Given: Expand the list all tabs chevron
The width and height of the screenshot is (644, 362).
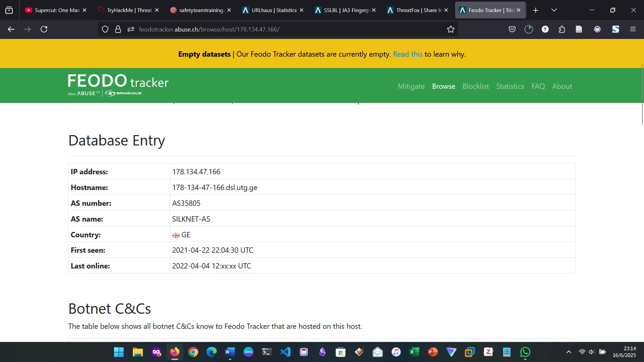Looking at the screenshot, I should pyautogui.click(x=554, y=10).
